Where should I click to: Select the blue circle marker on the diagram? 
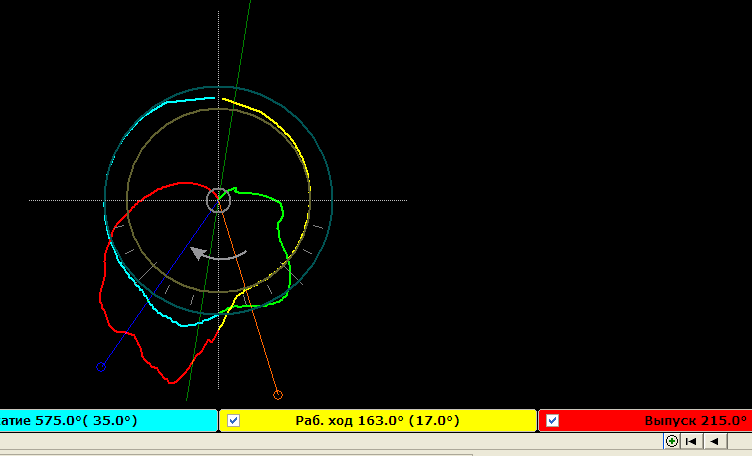(101, 367)
